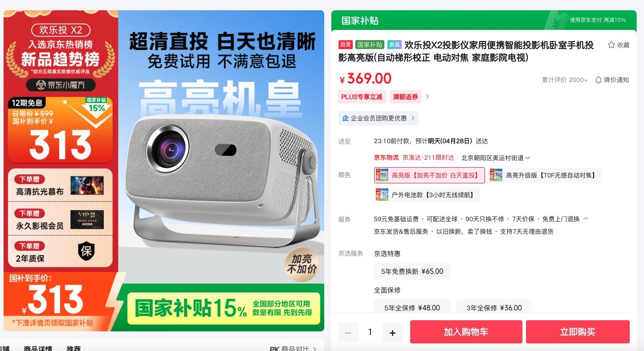
Task: Click thumbnail icon of 高亮升级版 option
Action: [496, 175]
